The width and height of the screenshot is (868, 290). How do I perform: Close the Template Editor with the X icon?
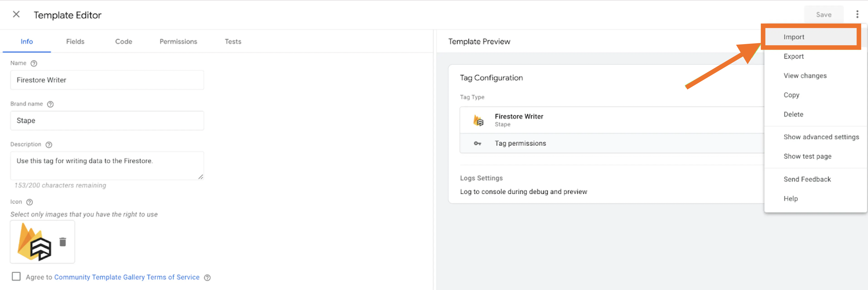16,14
